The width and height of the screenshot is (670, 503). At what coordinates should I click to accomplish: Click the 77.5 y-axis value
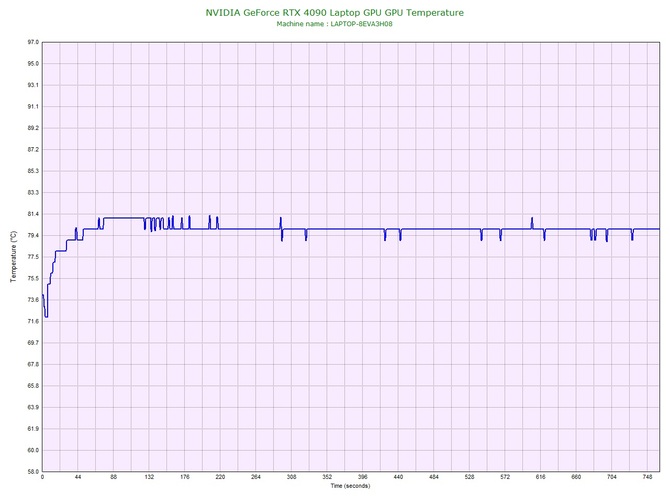33,257
